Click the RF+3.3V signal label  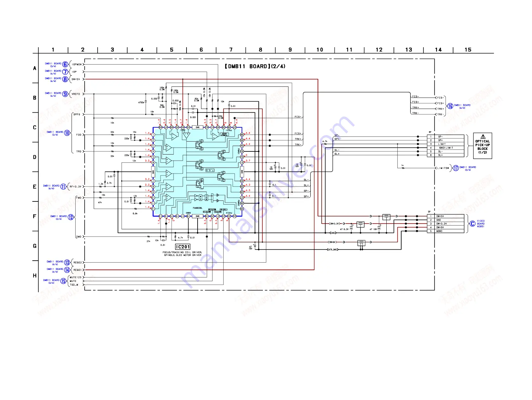[x=76, y=187]
